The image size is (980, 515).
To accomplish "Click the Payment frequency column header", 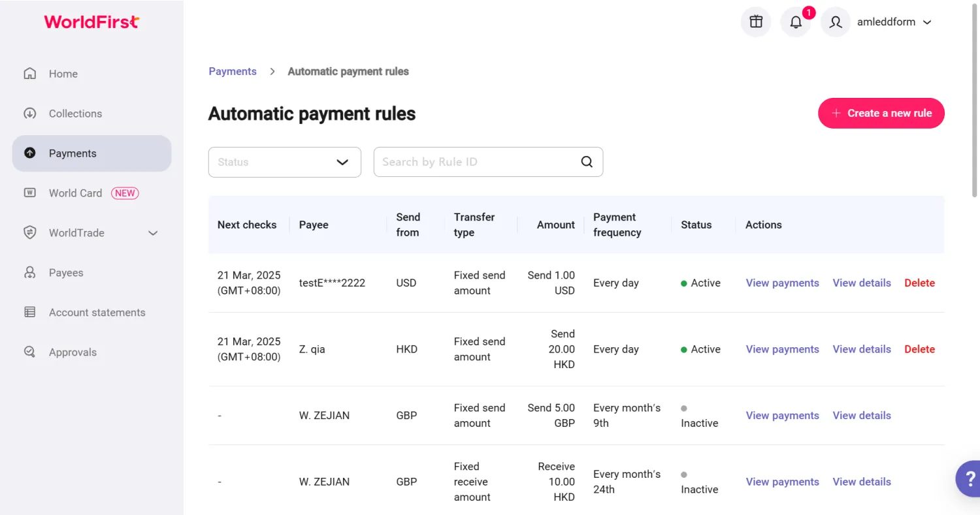I will 617,225.
